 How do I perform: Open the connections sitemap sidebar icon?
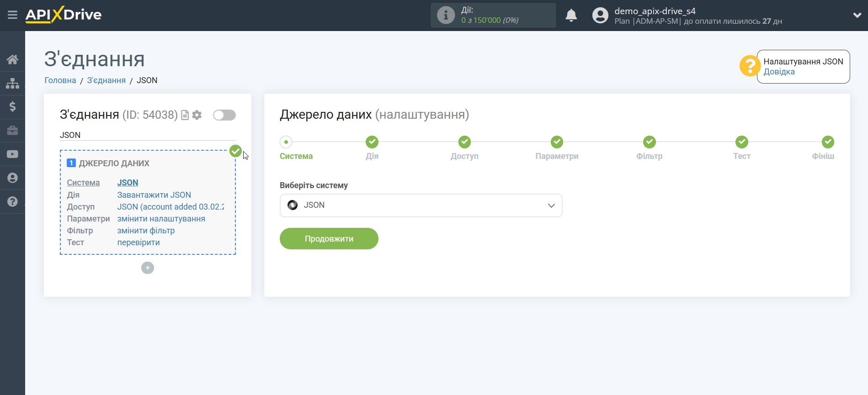(x=12, y=83)
